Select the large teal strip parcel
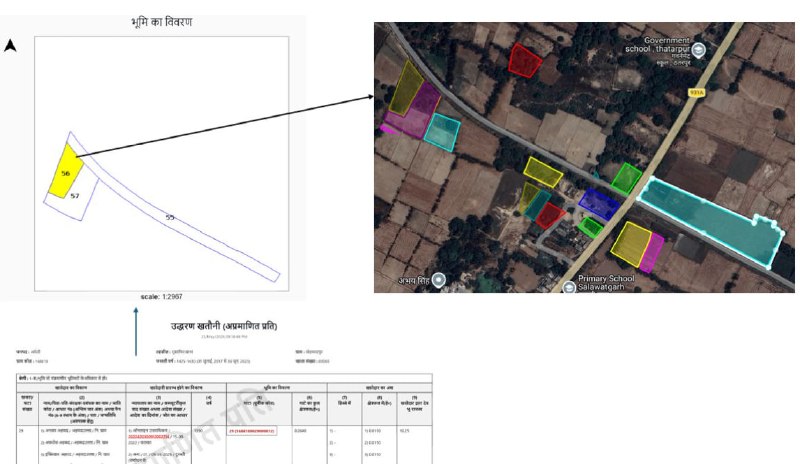The width and height of the screenshot is (800, 464). (710, 220)
